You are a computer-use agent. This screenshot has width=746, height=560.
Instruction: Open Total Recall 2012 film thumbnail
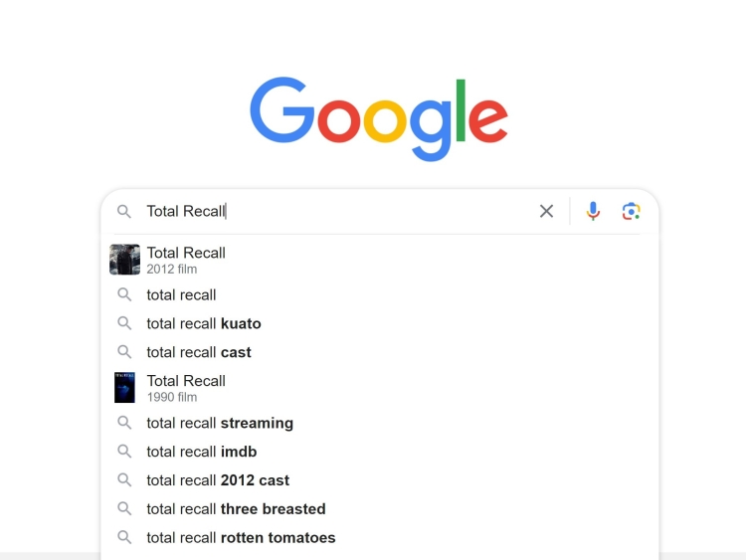(124, 260)
